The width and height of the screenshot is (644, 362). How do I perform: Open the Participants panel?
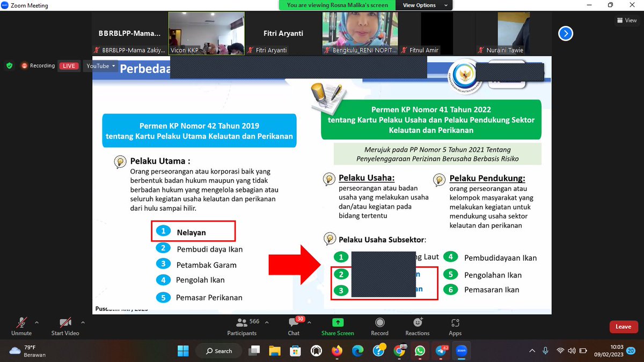pos(242,326)
